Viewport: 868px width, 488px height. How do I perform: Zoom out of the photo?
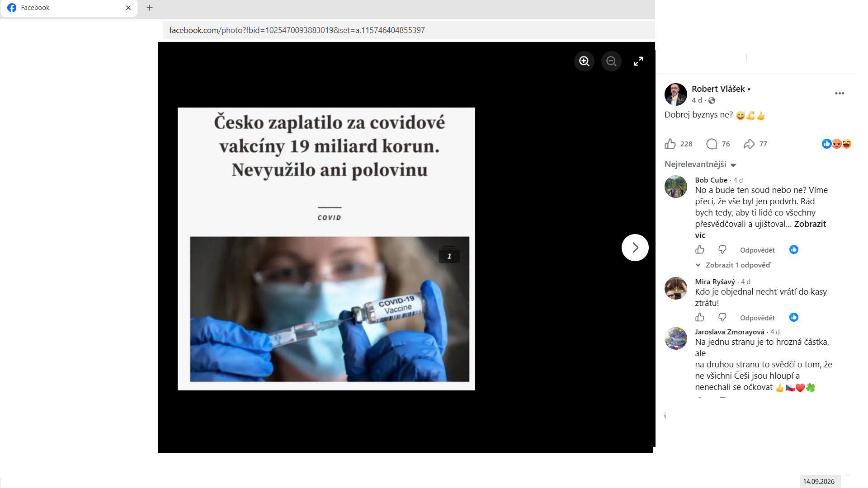(x=611, y=61)
